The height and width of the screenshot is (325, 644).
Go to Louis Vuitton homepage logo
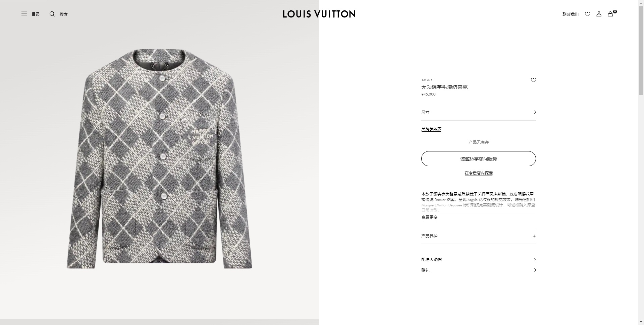pos(319,14)
